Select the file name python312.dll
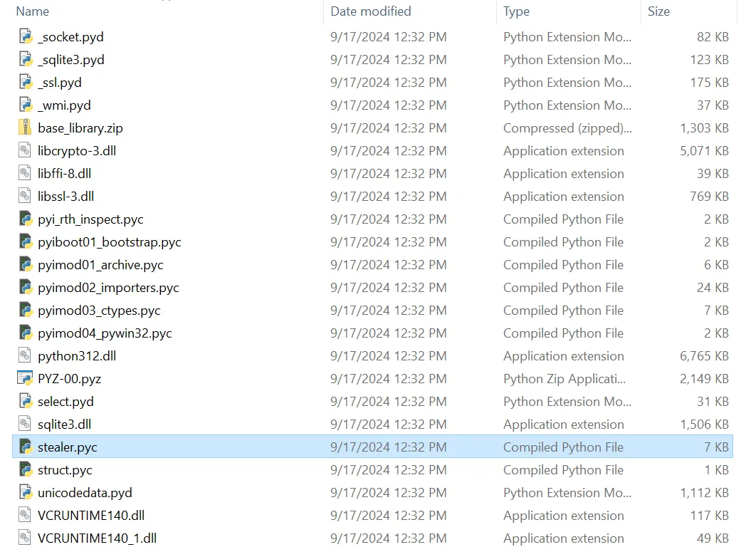Viewport: 756px width, 547px height. click(x=77, y=356)
